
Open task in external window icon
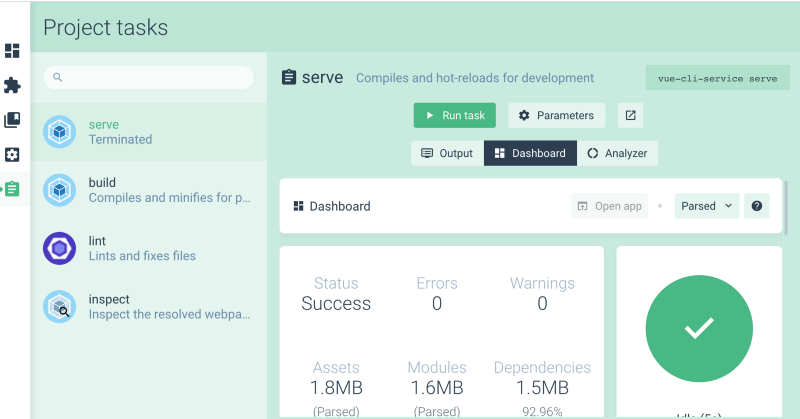pos(630,115)
